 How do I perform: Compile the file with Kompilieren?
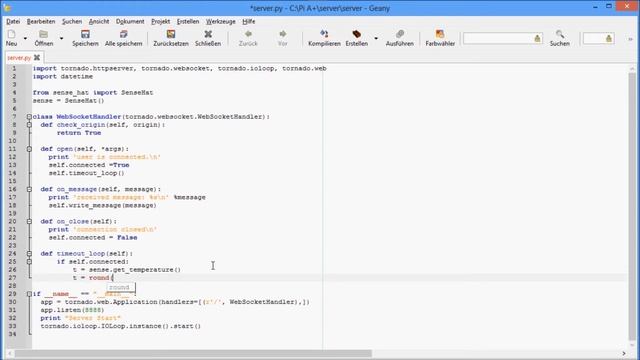point(324,38)
